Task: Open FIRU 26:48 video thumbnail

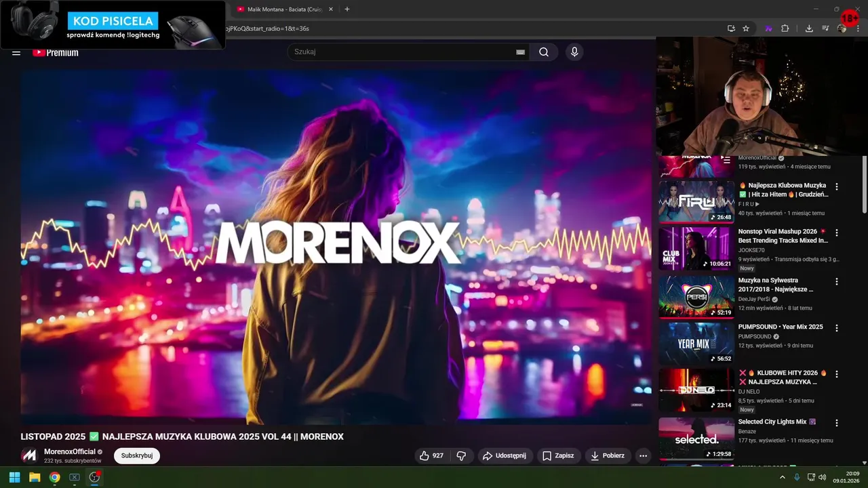Action: (696, 201)
